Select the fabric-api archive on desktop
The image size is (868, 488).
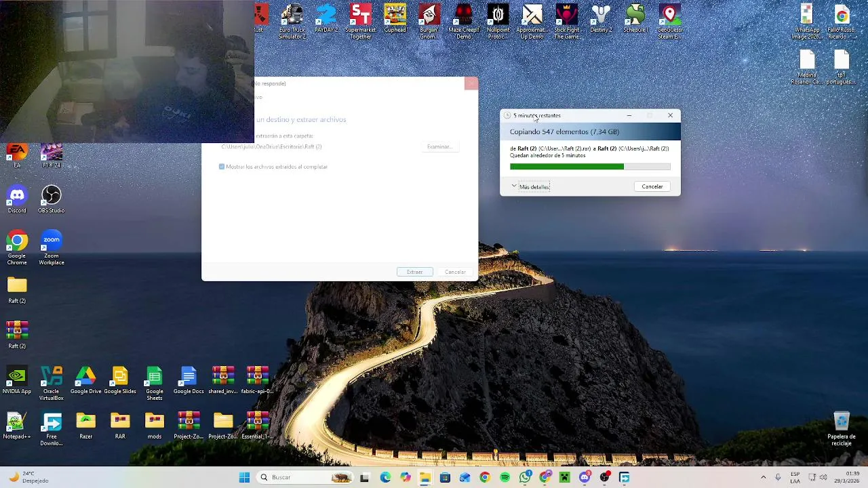(257, 381)
